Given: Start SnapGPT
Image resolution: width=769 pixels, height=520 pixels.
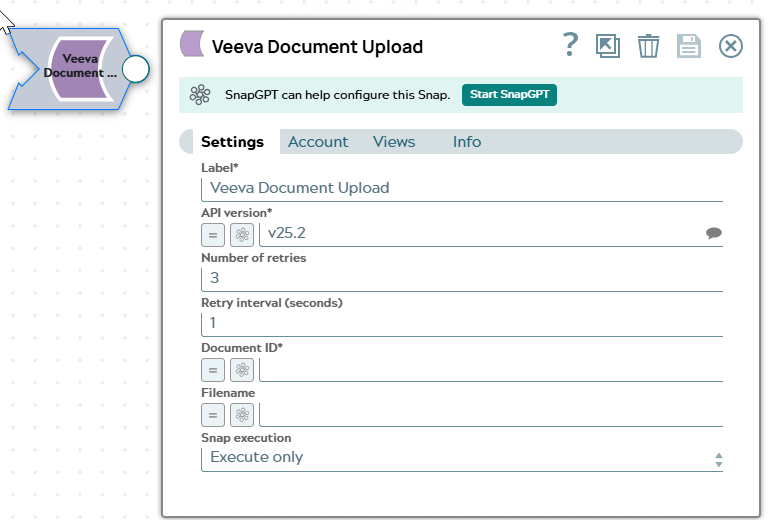Looking at the screenshot, I should pyautogui.click(x=509, y=95).
